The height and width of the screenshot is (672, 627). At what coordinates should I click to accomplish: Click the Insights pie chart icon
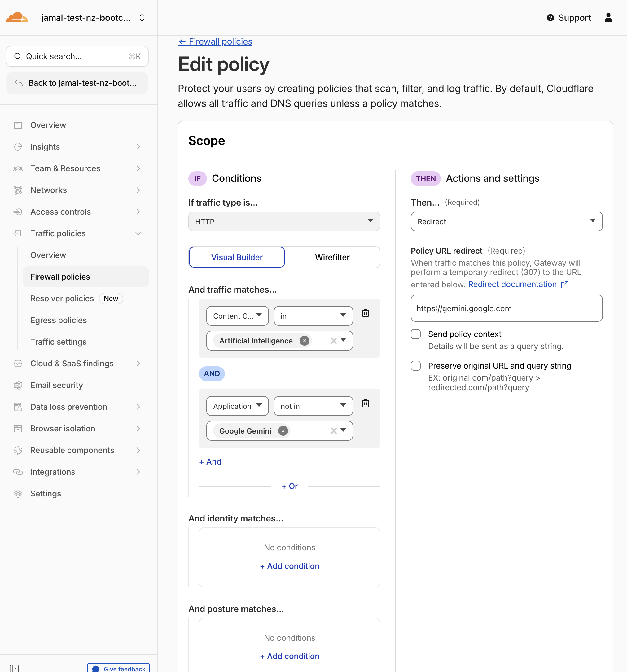click(x=18, y=147)
